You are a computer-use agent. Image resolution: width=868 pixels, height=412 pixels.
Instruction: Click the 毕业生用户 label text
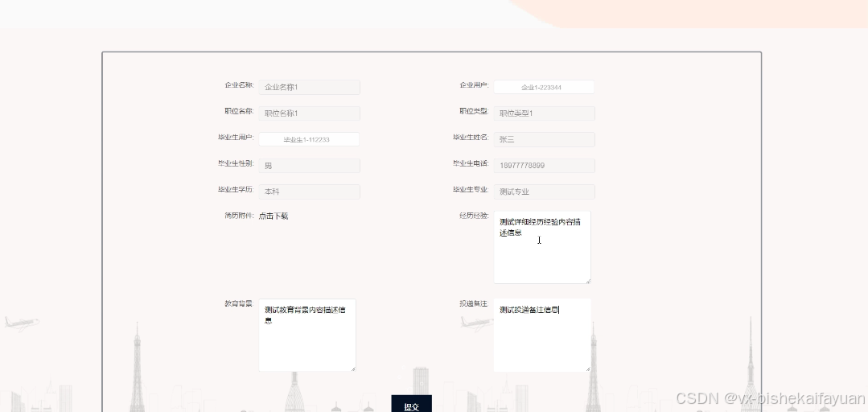click(x=236, y=138)
